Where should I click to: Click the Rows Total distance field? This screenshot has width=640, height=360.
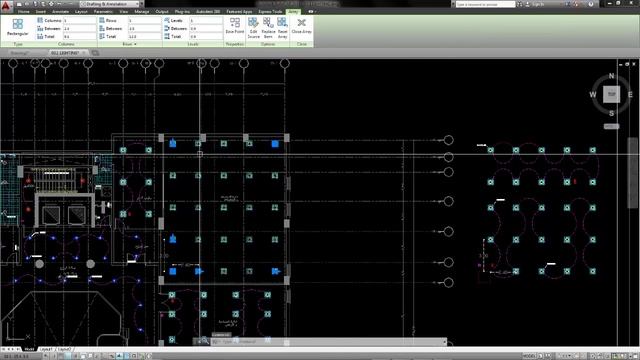pyautogui.click(x=144, y=36)
